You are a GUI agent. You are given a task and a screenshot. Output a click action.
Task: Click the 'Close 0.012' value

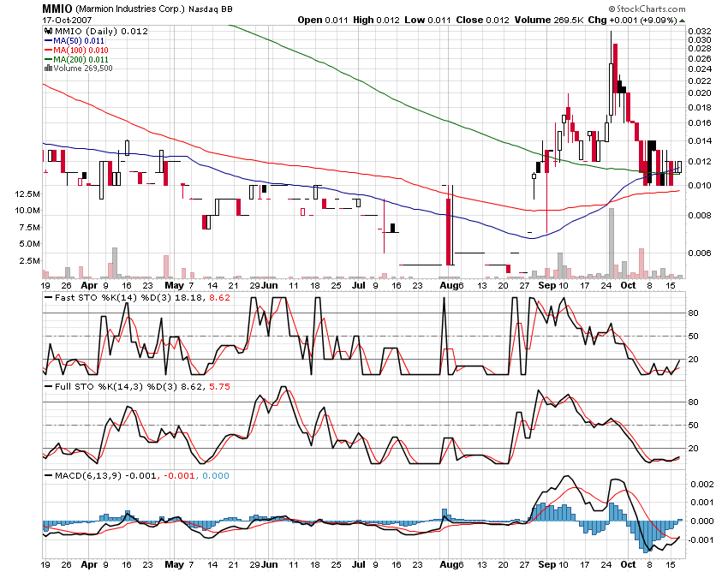[x=482, y=20]
